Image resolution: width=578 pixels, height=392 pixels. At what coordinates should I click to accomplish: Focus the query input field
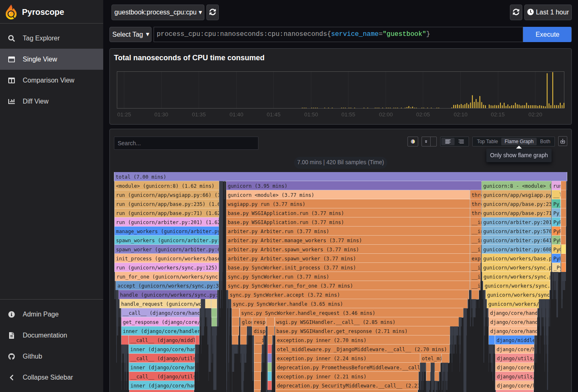338,34
